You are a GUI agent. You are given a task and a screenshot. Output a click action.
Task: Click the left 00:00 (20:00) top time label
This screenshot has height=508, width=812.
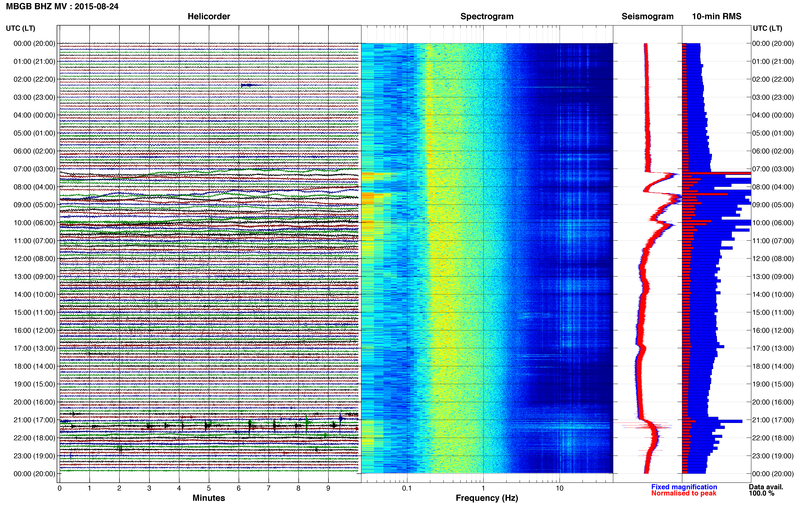(34, 43)
